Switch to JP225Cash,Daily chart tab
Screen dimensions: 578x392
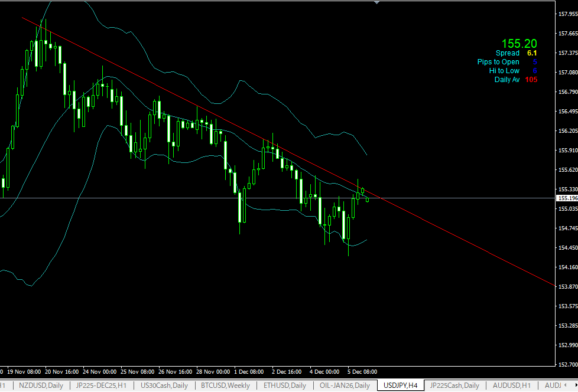(x=454, y=386)
